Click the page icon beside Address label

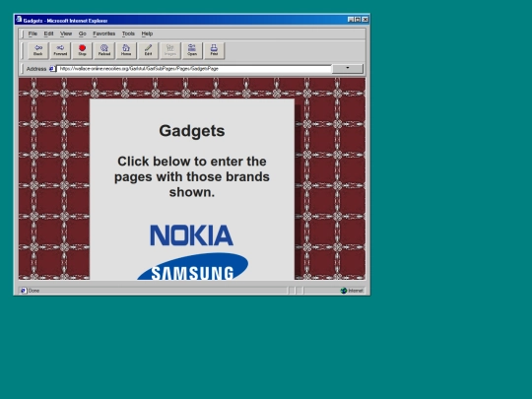pos(52,69)
